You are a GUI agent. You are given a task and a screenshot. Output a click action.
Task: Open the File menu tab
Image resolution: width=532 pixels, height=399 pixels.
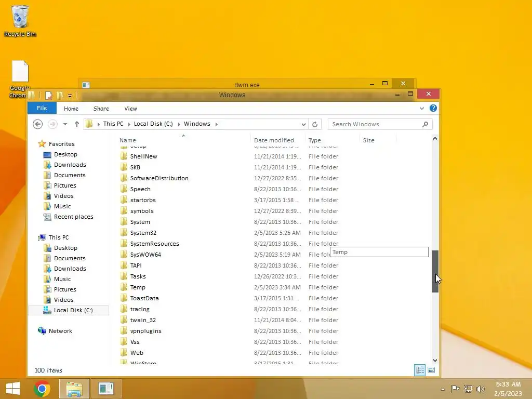pos(42,108)
